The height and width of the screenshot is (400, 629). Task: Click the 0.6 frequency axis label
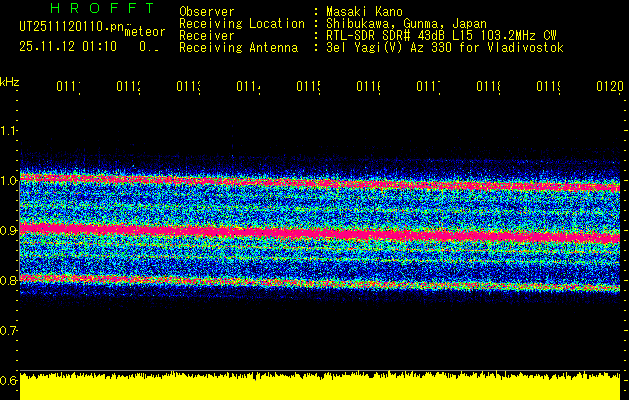(x=9, y=380)
